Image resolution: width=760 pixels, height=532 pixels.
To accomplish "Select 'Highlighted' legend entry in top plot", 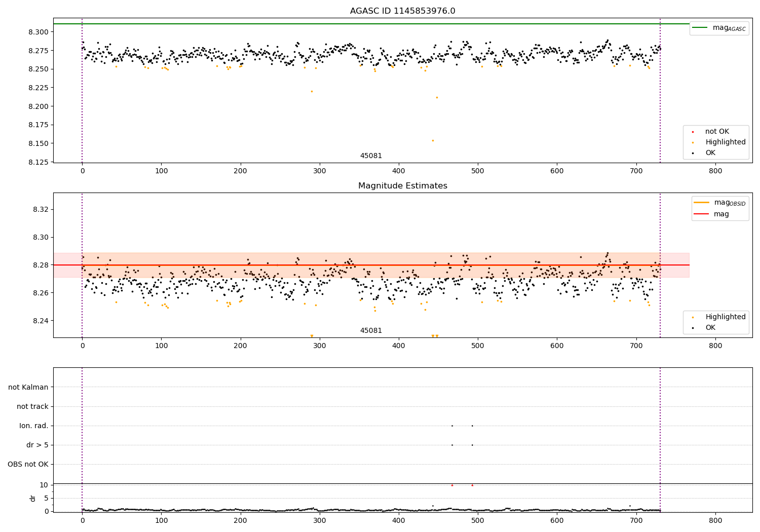I will click(725, 142).
